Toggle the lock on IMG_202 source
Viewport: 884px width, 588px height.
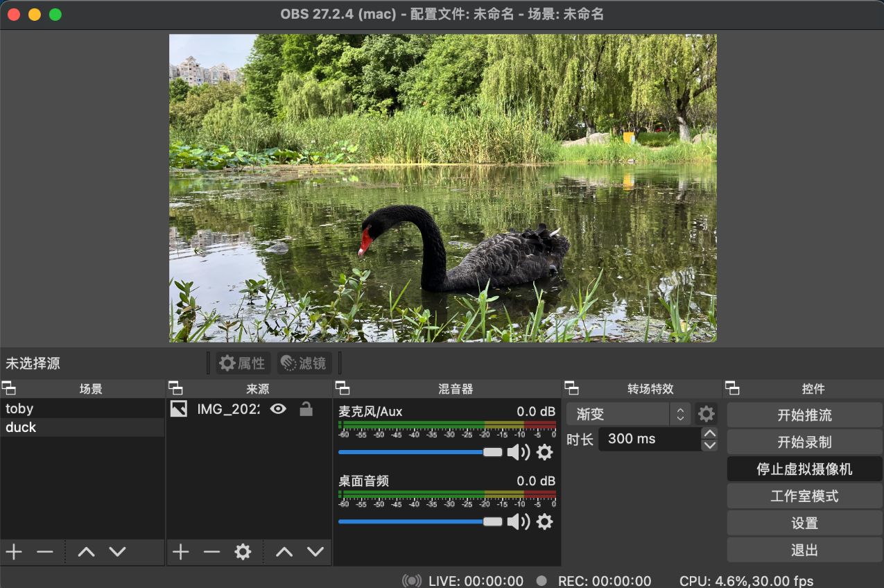click(x=306, y=409)
